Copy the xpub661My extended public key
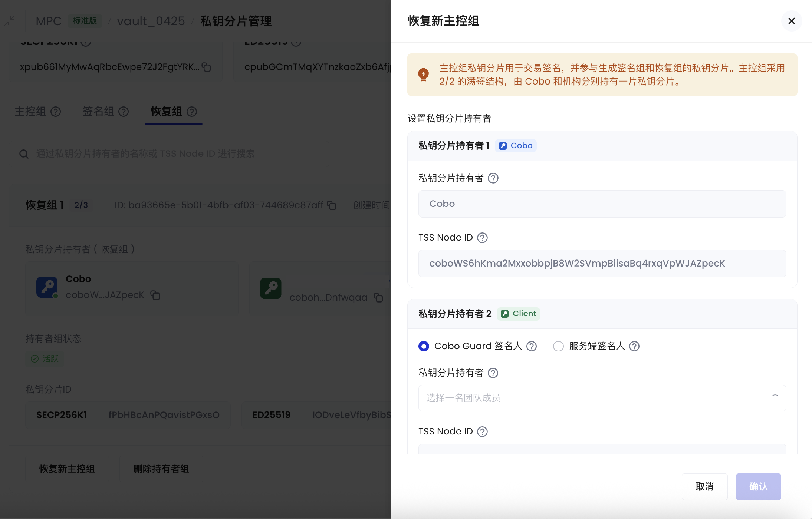This screenshot has width=812, height=519. click(x=206, y=67)
